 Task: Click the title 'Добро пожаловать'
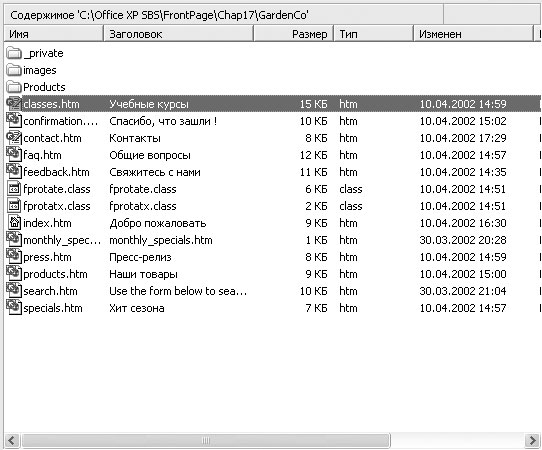pyautogui.click(x=158, y=223)
